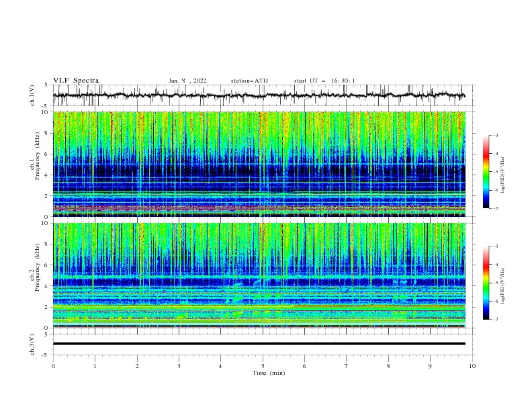Click time axis tick label "9"

430,366
